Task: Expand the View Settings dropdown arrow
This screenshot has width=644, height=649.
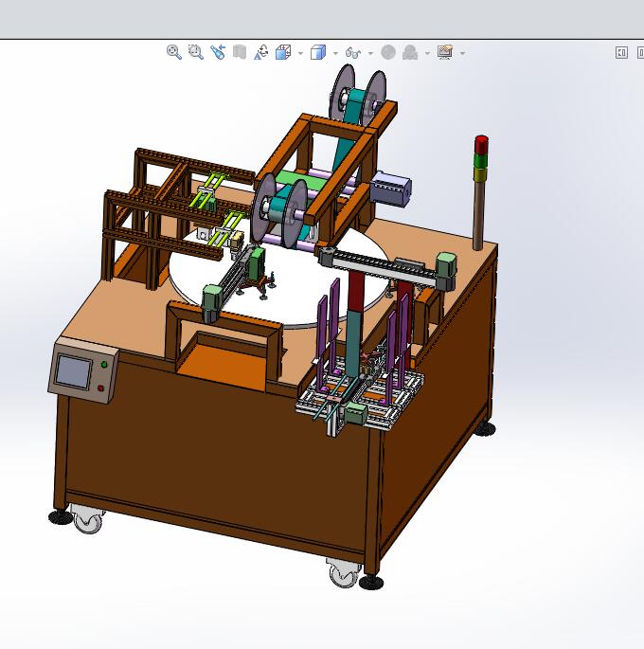Action: (x=463, y=53)
